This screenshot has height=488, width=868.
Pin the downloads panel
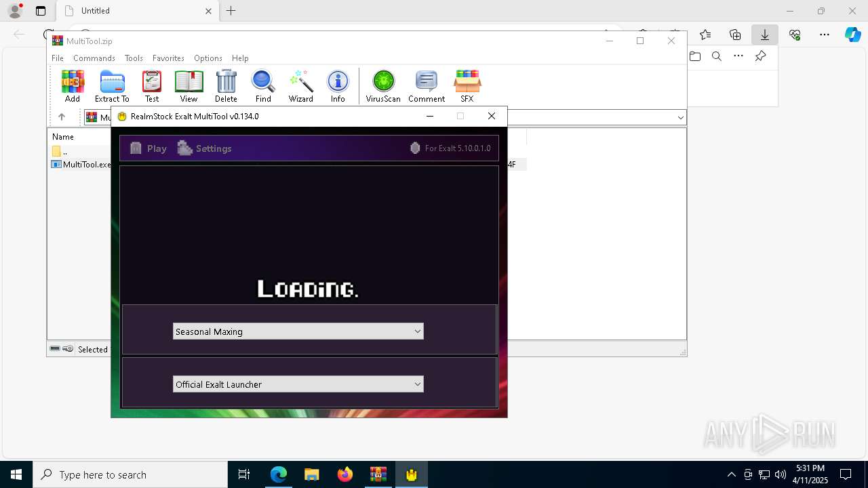pos(761,56)
